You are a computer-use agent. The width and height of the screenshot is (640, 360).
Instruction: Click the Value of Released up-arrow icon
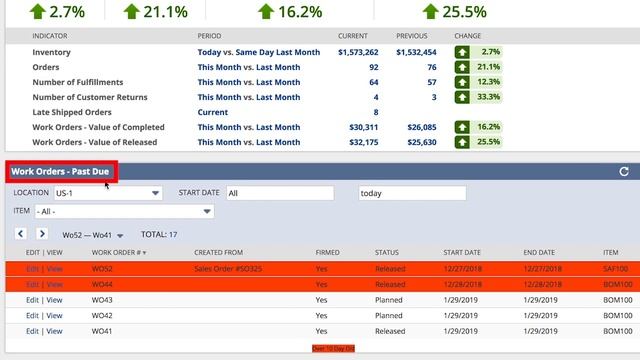[x=462, y=142]
